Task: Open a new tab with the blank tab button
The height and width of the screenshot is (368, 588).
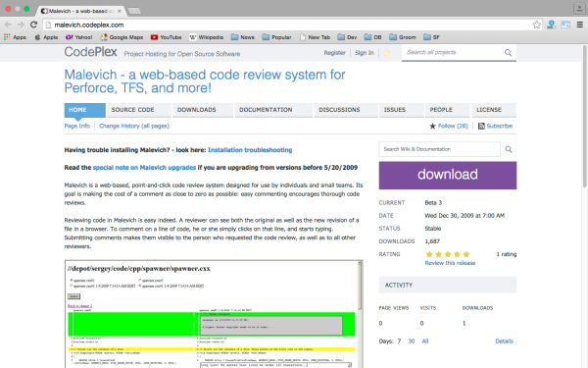Action: 134,11
